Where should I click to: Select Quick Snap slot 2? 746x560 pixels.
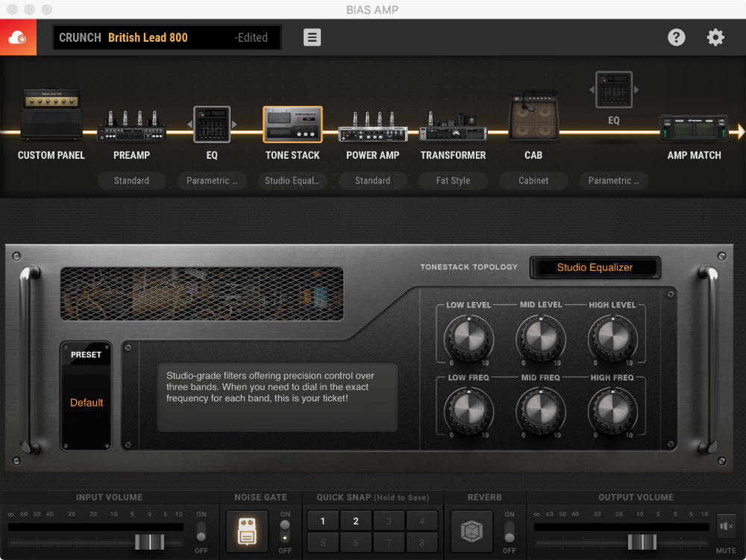click(x=355, y=520)
